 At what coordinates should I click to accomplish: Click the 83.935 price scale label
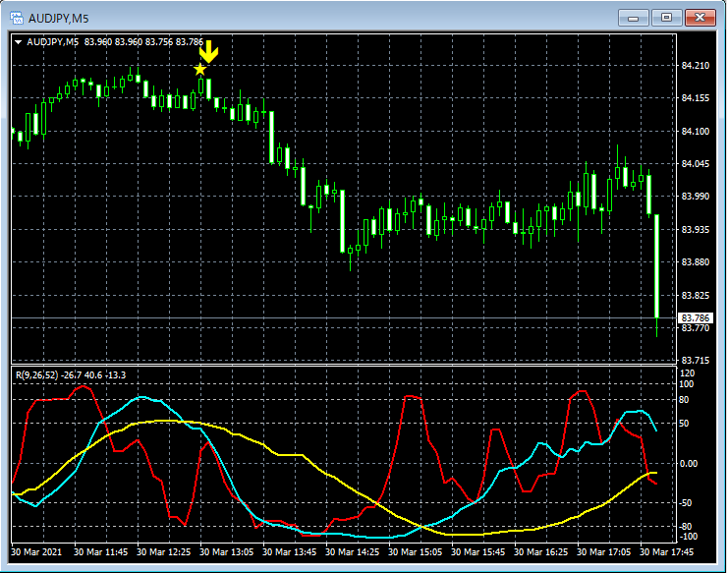(x=696, y=230)
